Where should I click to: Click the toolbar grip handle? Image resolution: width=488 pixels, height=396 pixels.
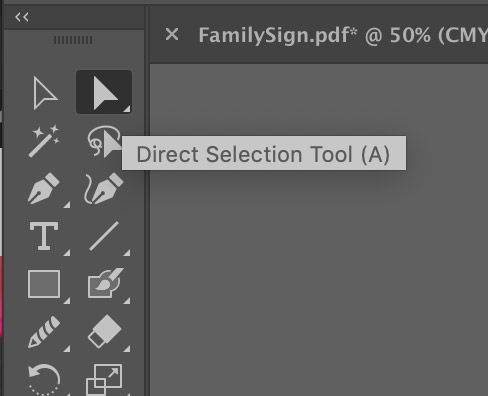click(x=73, y=40)
